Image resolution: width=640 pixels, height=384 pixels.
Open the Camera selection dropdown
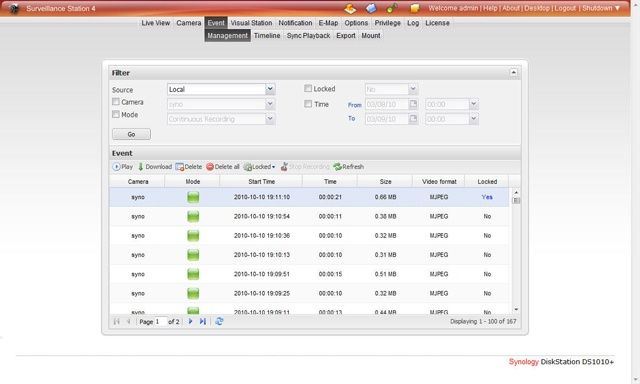[270, 104]
